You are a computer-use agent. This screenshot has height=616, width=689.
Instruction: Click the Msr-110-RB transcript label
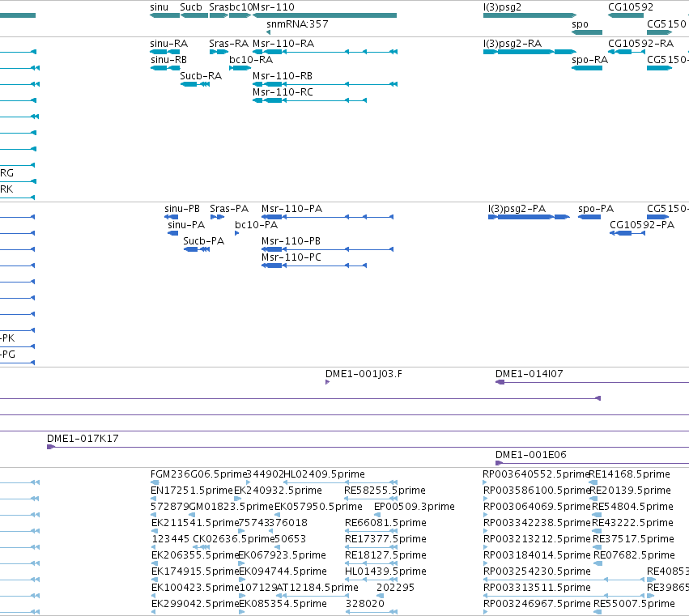click(283, 76)
